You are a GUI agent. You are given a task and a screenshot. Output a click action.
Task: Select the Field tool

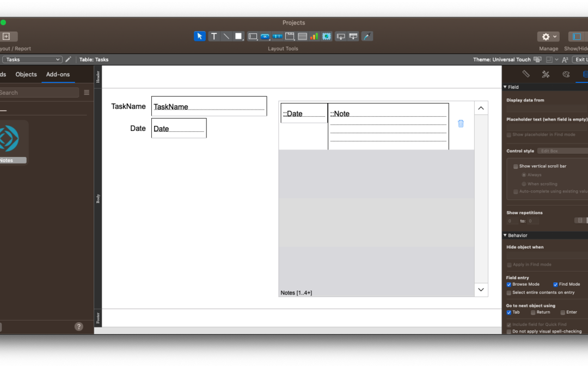340,37
